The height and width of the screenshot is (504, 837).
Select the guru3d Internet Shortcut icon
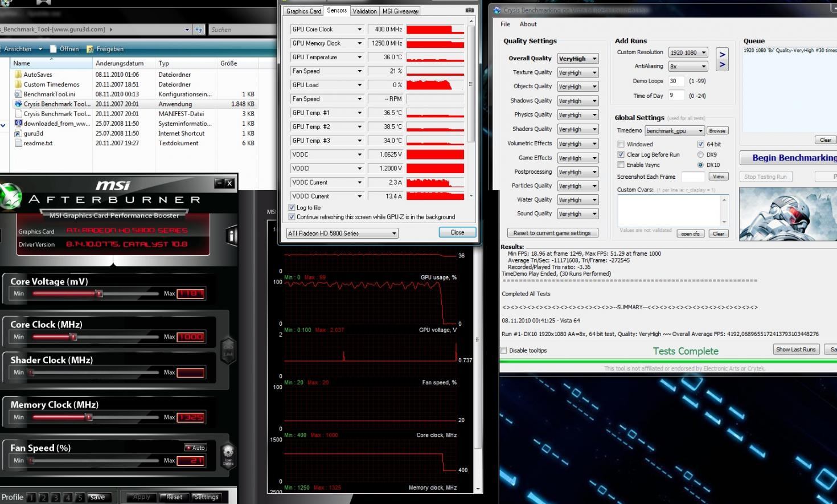click(x=18, y=133)
